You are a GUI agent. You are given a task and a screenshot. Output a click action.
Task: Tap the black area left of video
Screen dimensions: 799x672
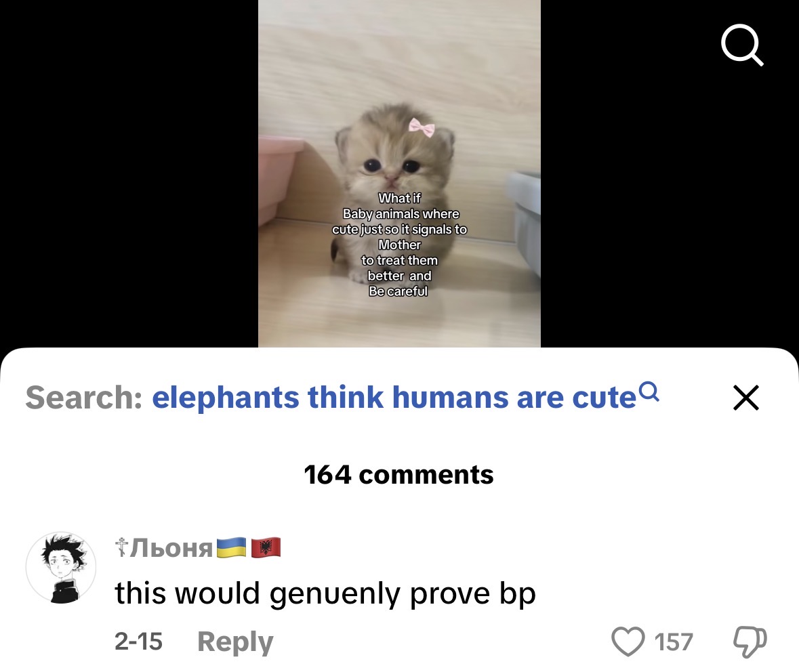129,173
